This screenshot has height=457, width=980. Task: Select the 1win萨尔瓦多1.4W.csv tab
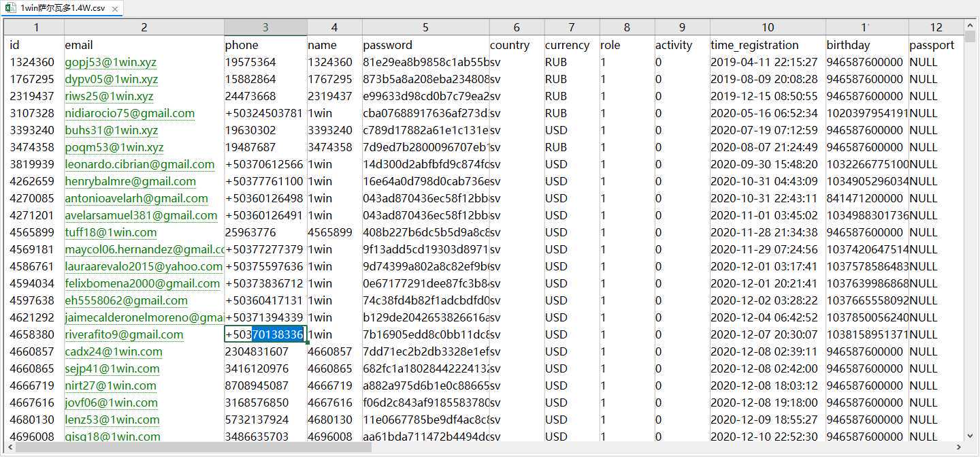point(62,8)
